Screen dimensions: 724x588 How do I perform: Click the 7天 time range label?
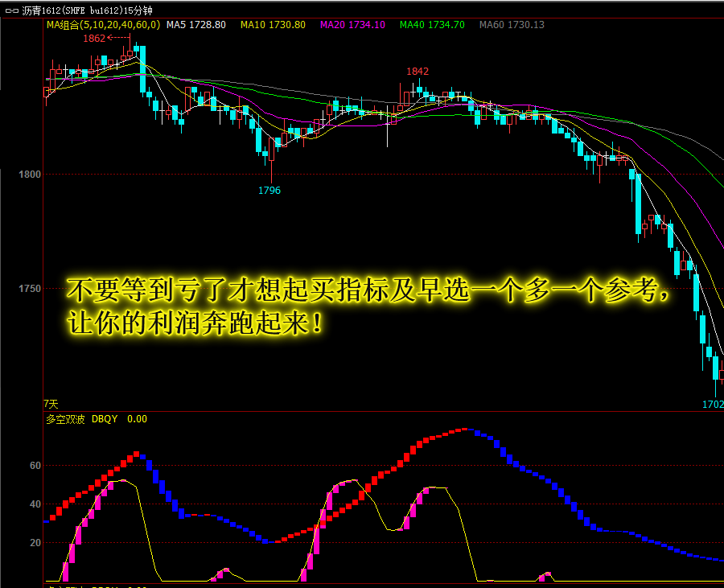coord(51,404)
